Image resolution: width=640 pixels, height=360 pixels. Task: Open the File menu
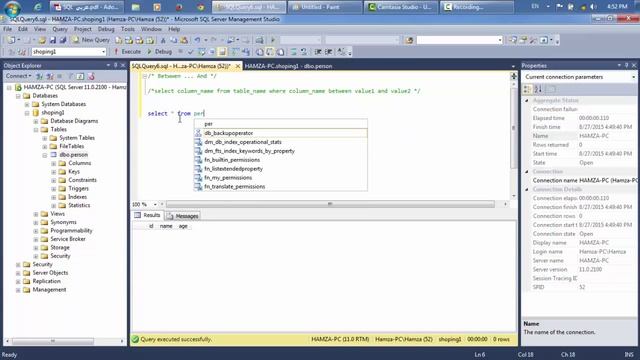pyautogui.click(x=7, y=29)
